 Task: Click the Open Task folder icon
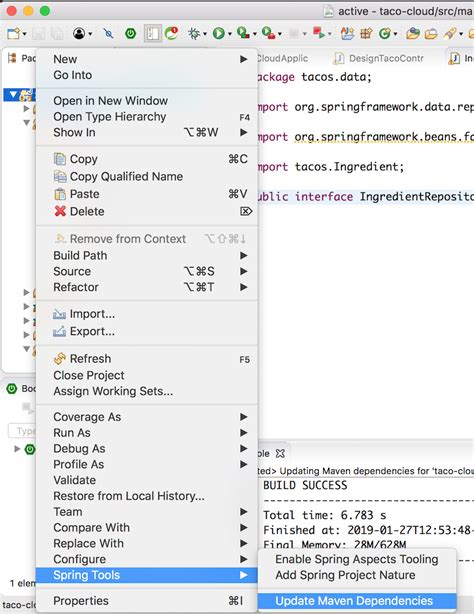pos(431,34)
